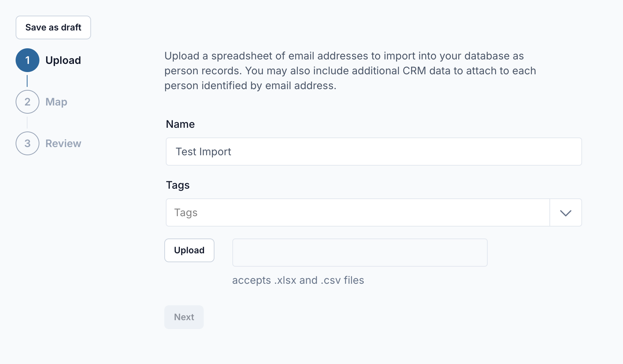Click the Save as draft button

pos(53,27)
